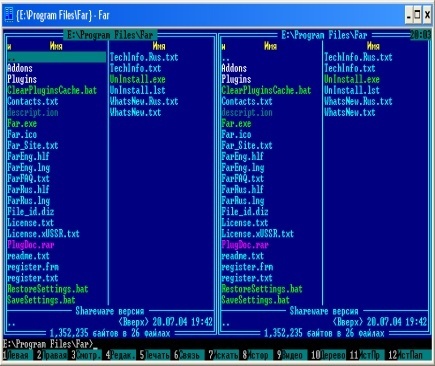Click left panel path header E:\Program Files\Far
The image size is (435, 366).
coord(110,35)
